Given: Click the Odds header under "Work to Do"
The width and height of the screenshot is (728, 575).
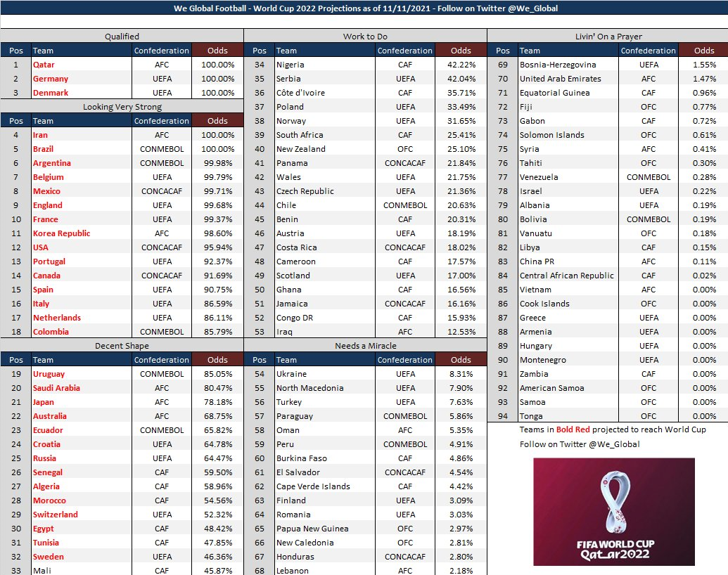Looking at the screenshot, I should 461,51.
